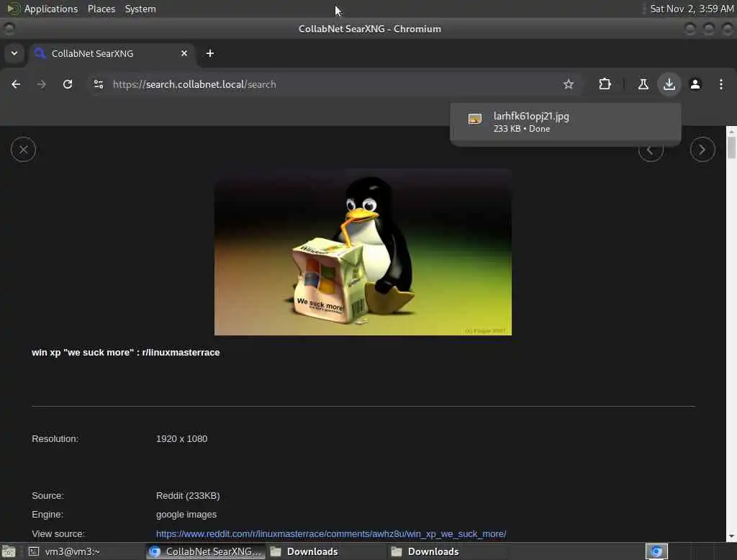
Task: Click the page vertical scrollbar thumb
Action: tap(731, 148)
